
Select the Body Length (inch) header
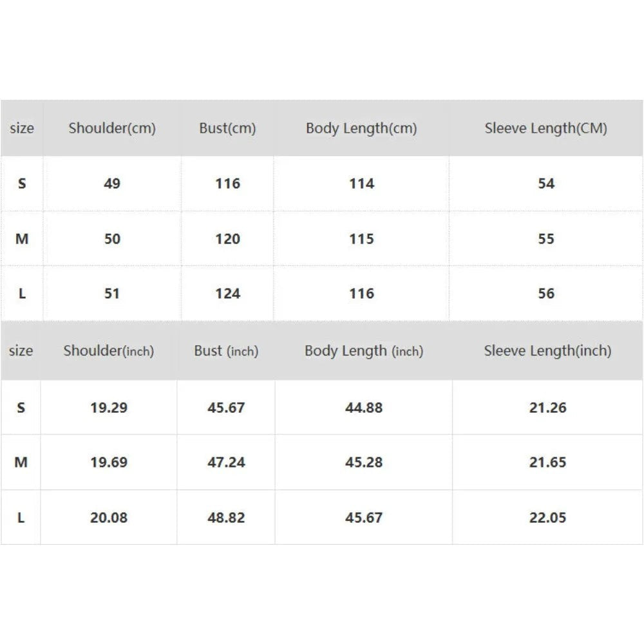click(364, 351)
